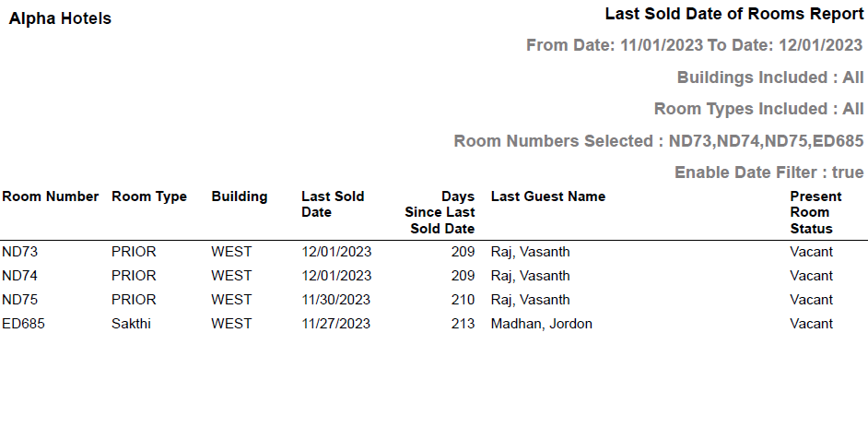Click the 213 days value
This screenshot has height=428, width=868.
pyautogui.click(x=463, y=324)
